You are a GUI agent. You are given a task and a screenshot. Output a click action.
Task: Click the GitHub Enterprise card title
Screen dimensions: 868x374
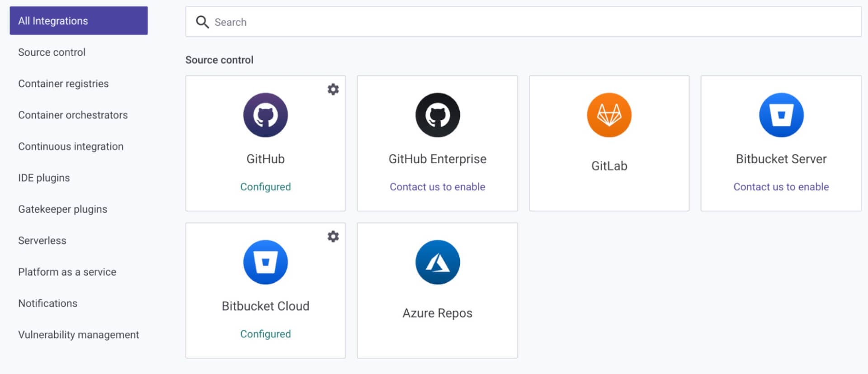click(x=437, y=159)
